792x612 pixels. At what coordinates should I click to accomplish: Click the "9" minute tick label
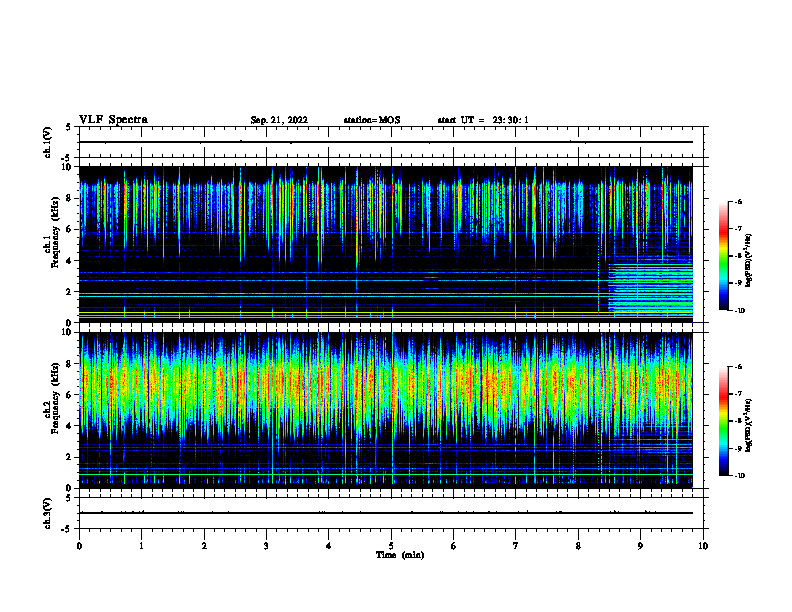pyautogui.click(x=640, y=546)
